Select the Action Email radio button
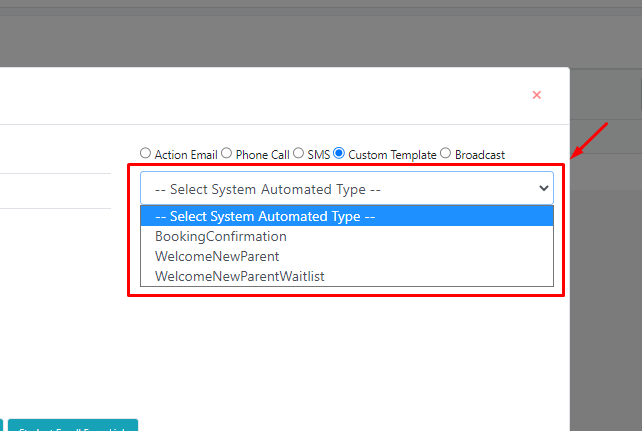Screen dimensions: 642x431 coord(145,153)
